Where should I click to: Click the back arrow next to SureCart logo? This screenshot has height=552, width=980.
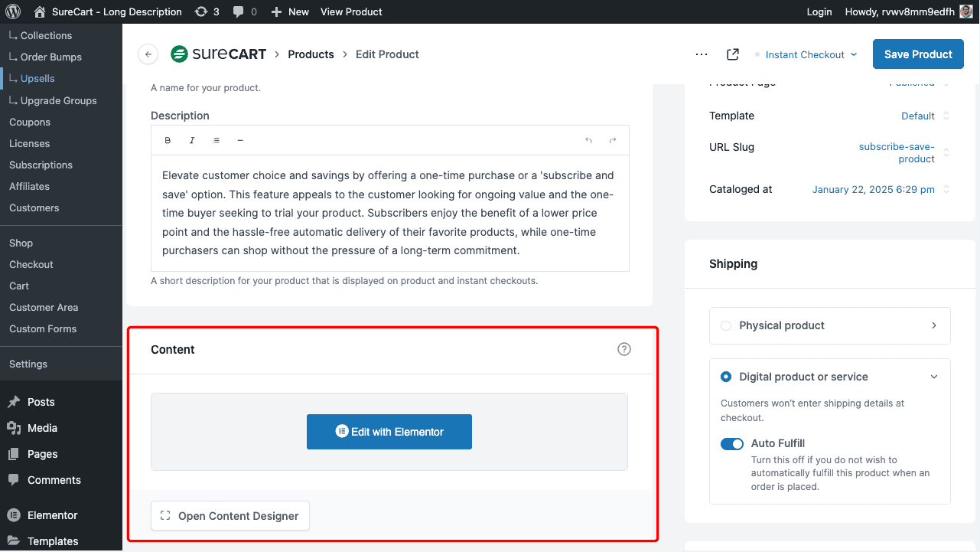click(x=148, y=54)
